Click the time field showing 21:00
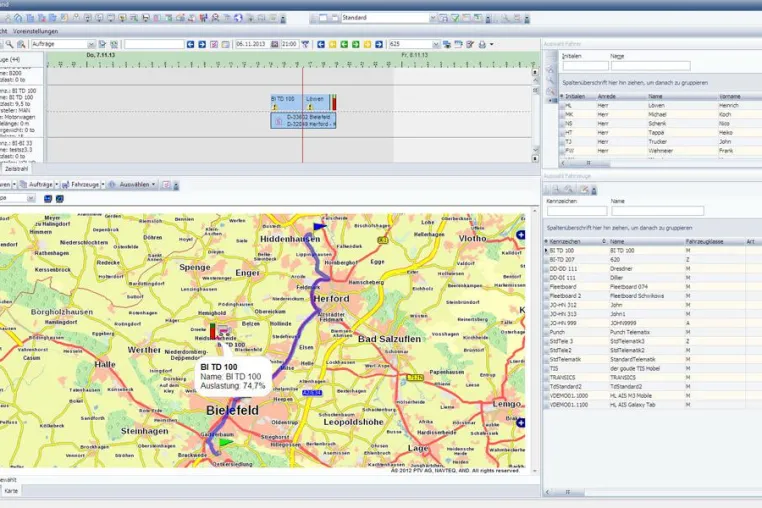The height and width of the screenshot is (508, 762). click(x=290, y=44)
